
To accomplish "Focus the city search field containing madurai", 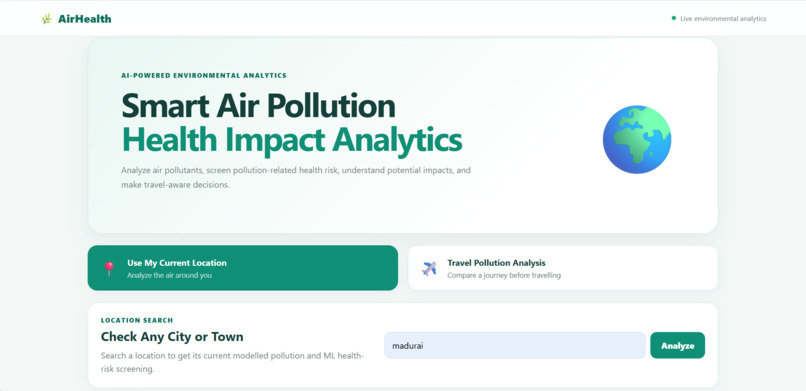I will 515,345.
